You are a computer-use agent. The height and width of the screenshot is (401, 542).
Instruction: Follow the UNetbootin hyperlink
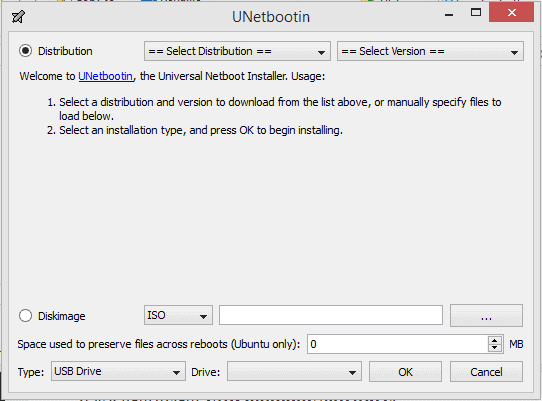105,76
